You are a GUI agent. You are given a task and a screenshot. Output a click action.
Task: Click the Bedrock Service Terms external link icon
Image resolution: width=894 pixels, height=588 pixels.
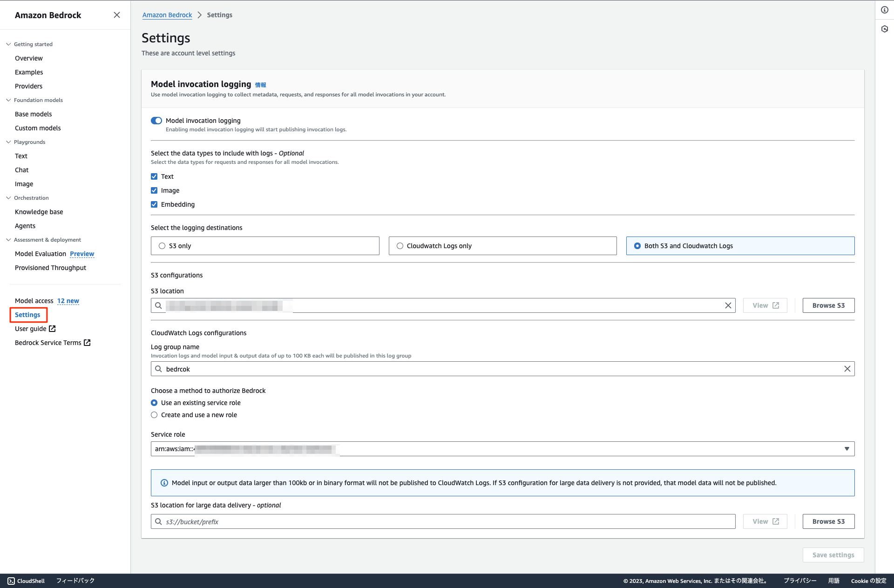point(87,343)
